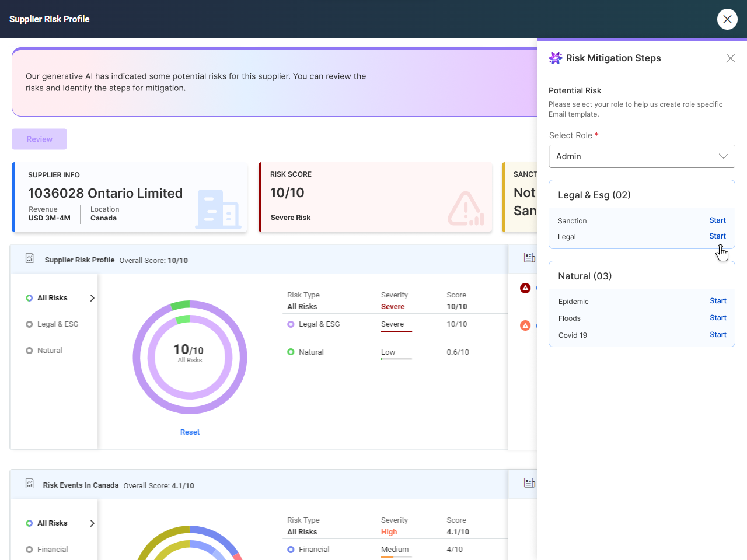Click the Legal & ESG Severe severity bar
Image resolution: width=747 pixels, height=560 pixels.
[396, 331]
